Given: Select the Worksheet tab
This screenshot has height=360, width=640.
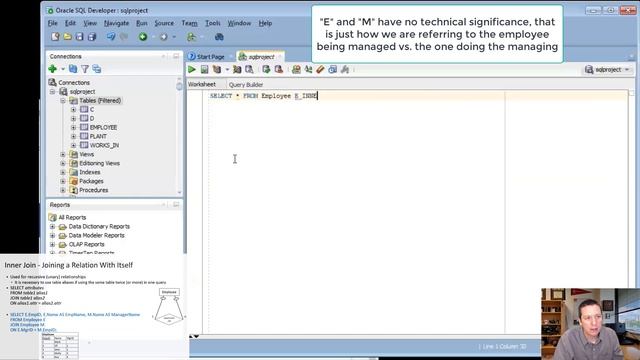Looking at the screenshot, I should pyautogui.click(x=202, y=84).
